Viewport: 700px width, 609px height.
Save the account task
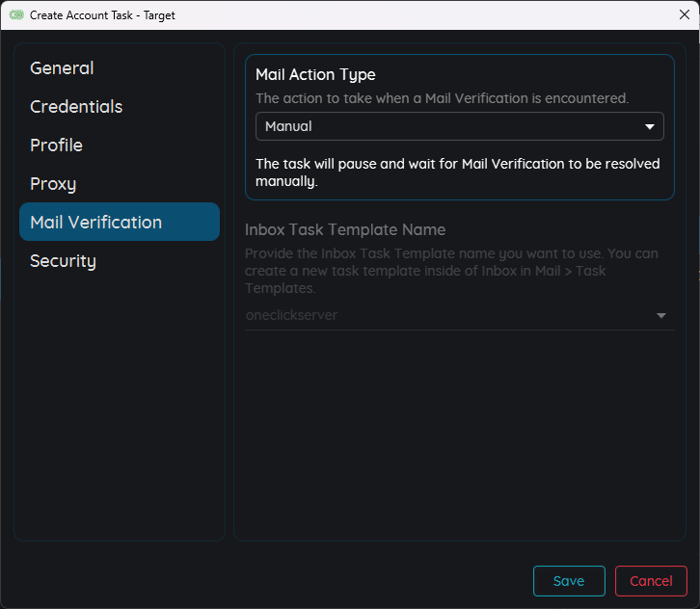tap(569, 581)
